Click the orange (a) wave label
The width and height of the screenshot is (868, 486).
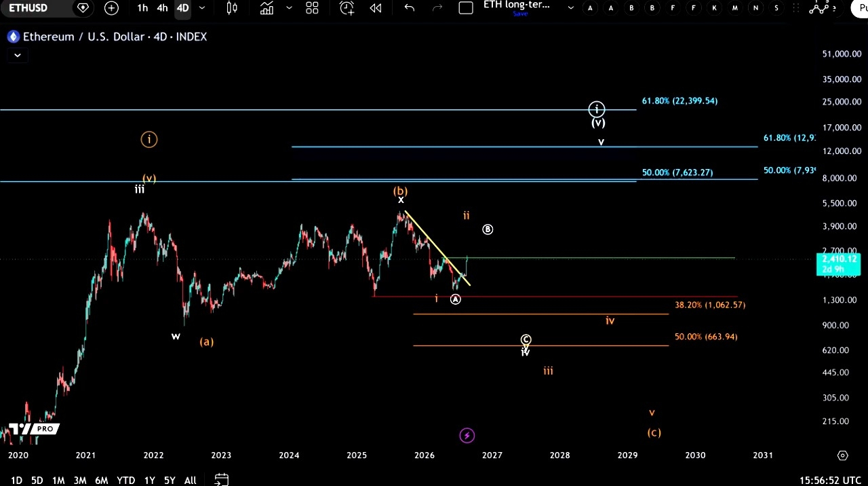point(206,341)
